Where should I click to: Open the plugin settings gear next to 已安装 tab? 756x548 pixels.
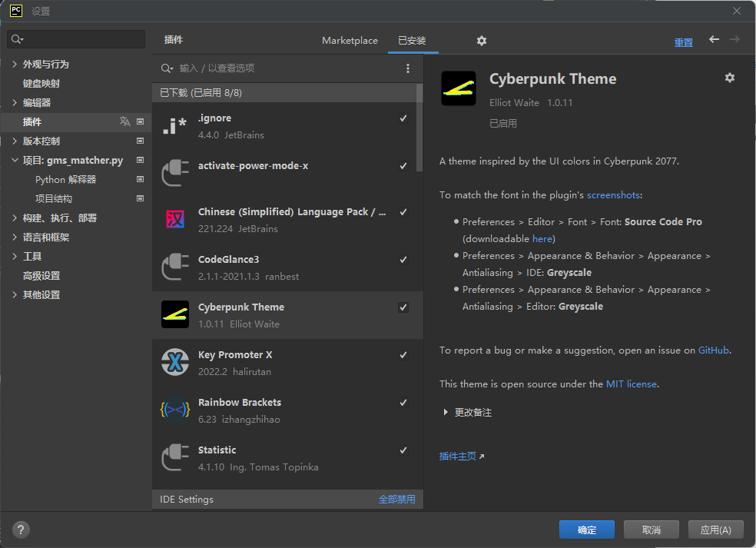click(x=481, y=41)
